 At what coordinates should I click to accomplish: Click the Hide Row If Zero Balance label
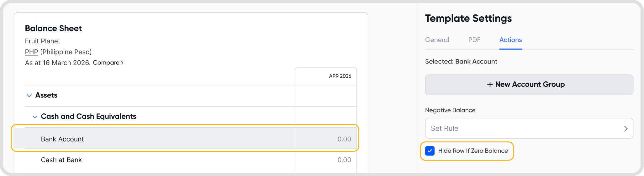[473, 151]
